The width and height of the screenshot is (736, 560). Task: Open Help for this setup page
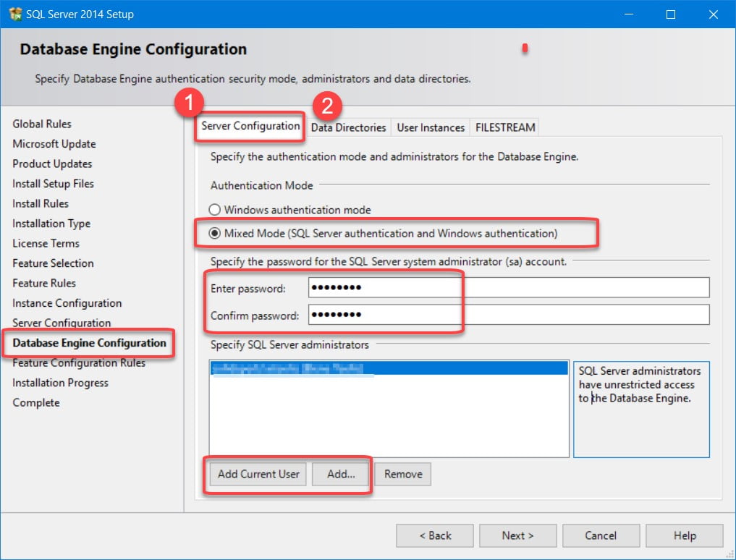[x=685, y=535]
